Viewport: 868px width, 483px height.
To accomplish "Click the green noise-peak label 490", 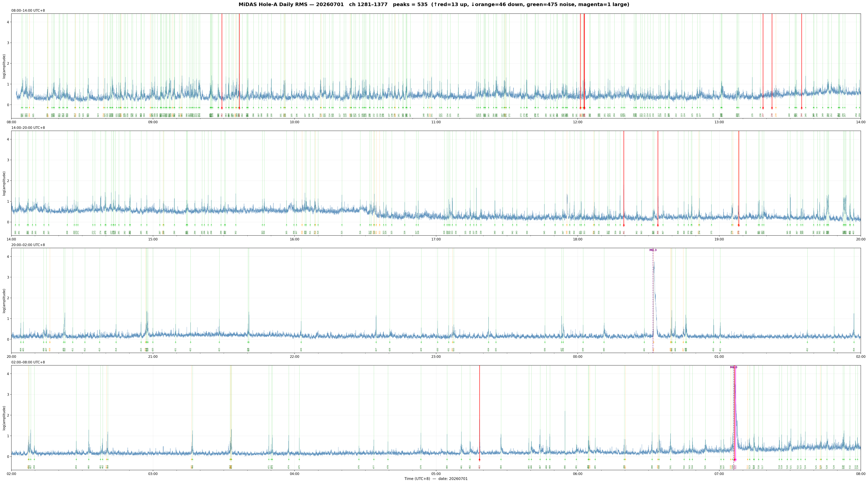I will [565, 467].
